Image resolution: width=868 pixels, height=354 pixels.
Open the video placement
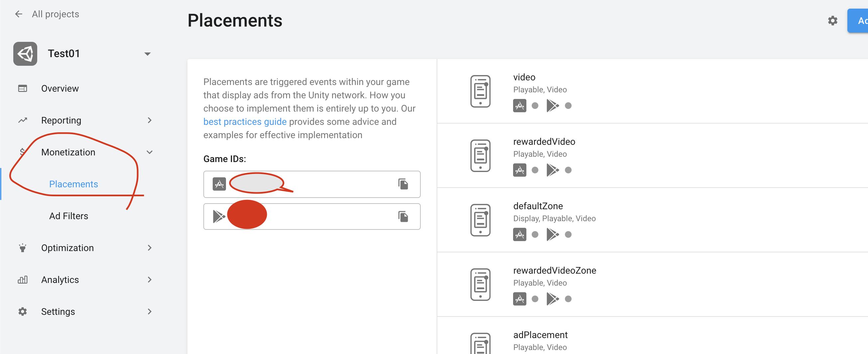tap(524, 77)
